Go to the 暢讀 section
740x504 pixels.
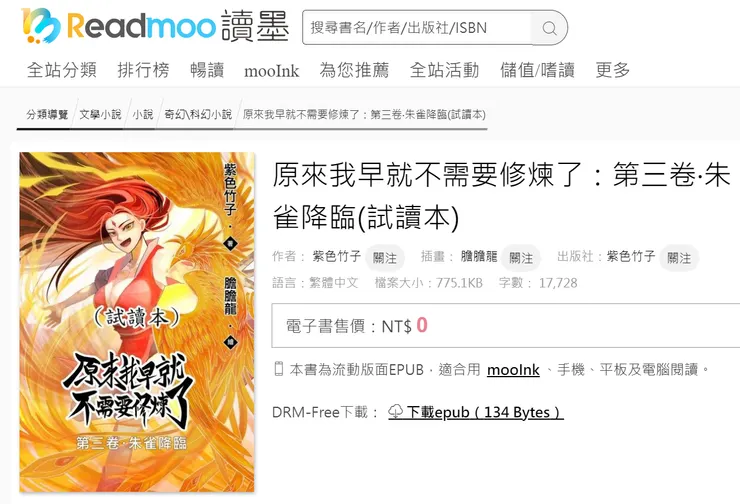[207, 70]
